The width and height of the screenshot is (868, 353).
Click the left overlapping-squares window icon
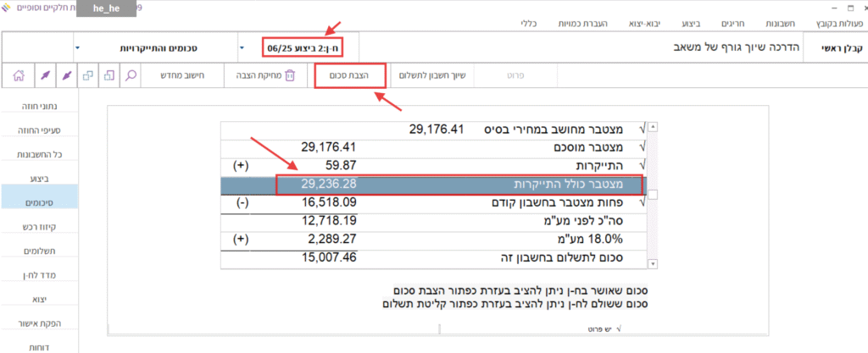point(88,75)
